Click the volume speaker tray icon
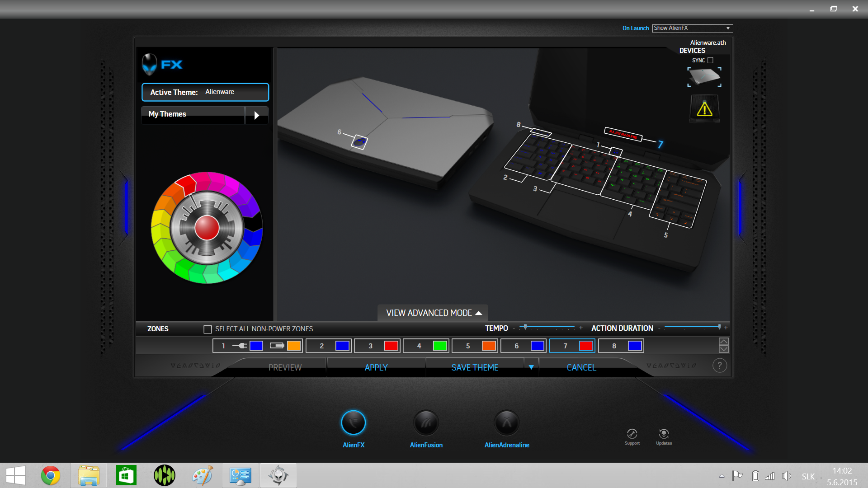868x488 pixels. 787,476
